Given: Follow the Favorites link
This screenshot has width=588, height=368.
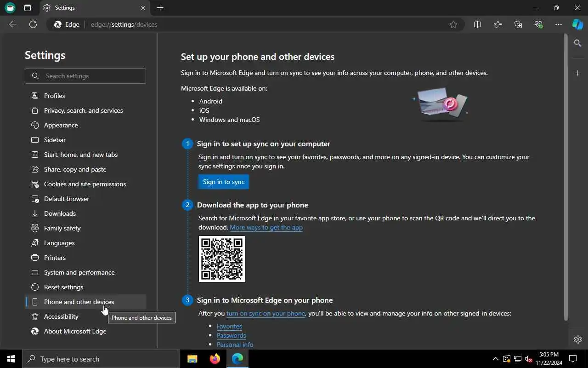Looking at the screenshot, I should [x=229, y=326].
